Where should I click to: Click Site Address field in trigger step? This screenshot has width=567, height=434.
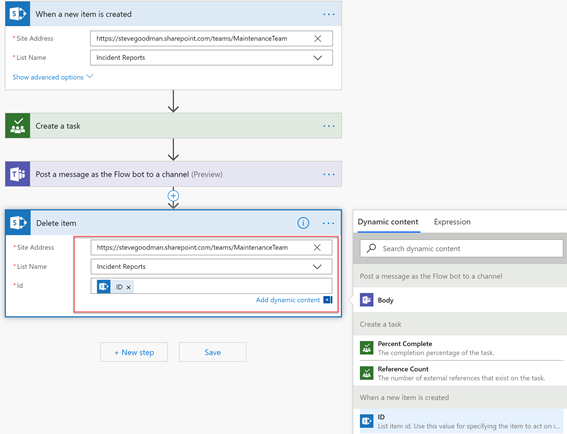tap(211, 39)
